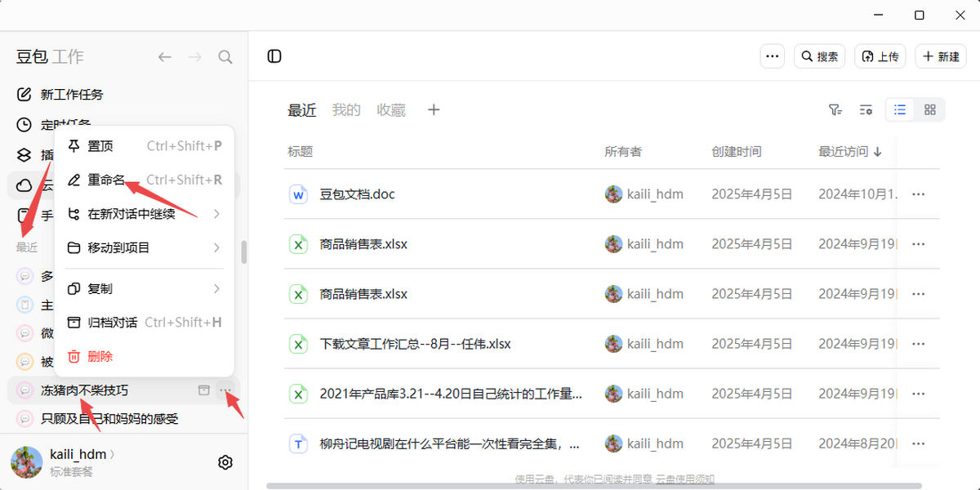Expand the 复制 submenu

pyautogui.click(x=144, y=289)
